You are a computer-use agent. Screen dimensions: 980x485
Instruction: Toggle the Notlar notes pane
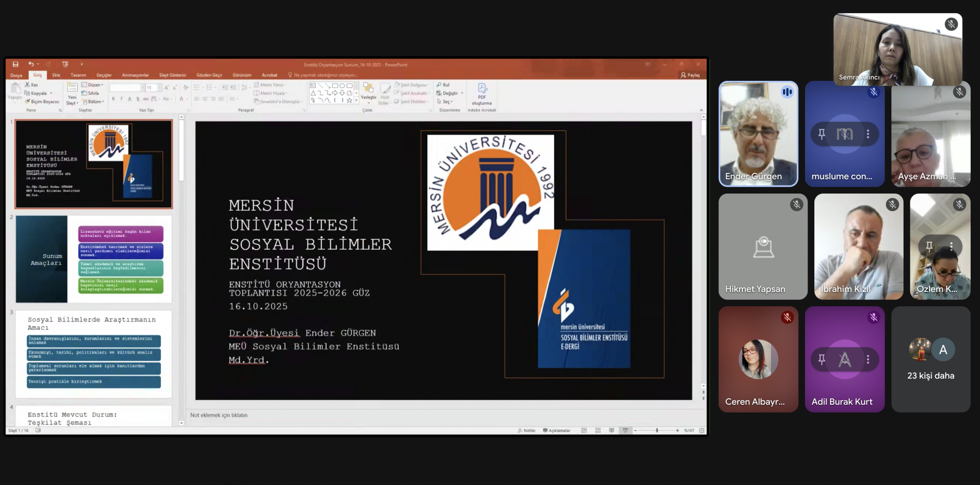(527, 431)
